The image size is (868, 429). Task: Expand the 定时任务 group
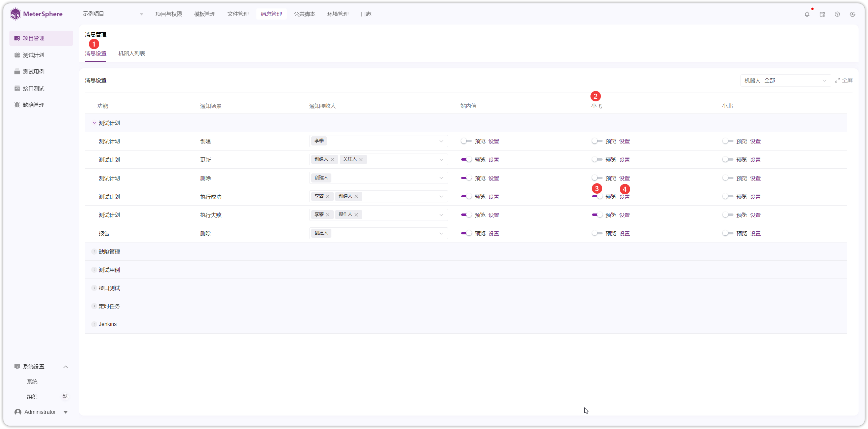(x=94, y=306)
